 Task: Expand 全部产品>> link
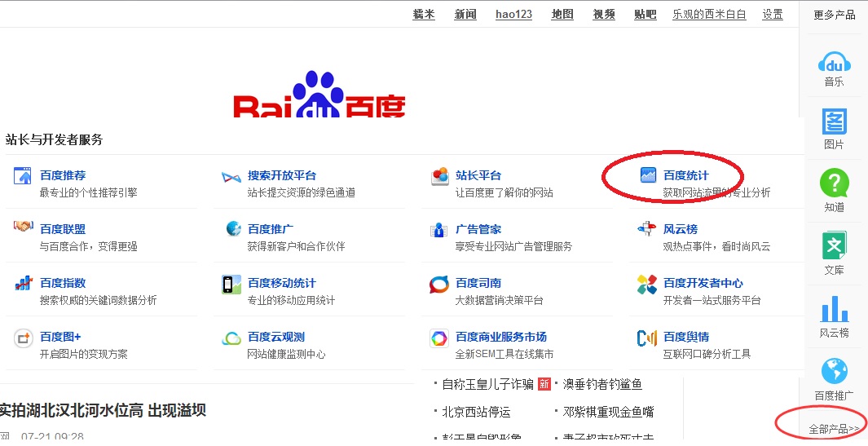[834, 429]
